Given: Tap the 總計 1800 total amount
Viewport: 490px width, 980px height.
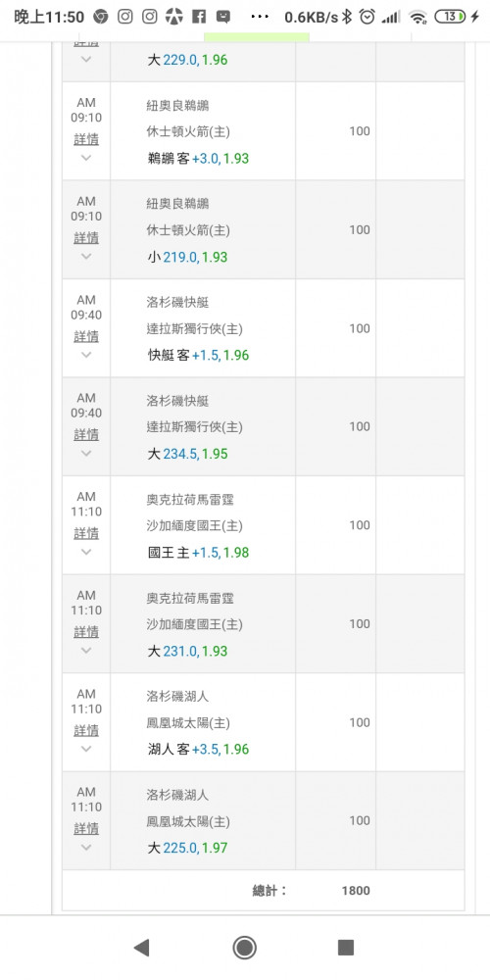Looking at the screenshot, I should (x=356, y=891).
